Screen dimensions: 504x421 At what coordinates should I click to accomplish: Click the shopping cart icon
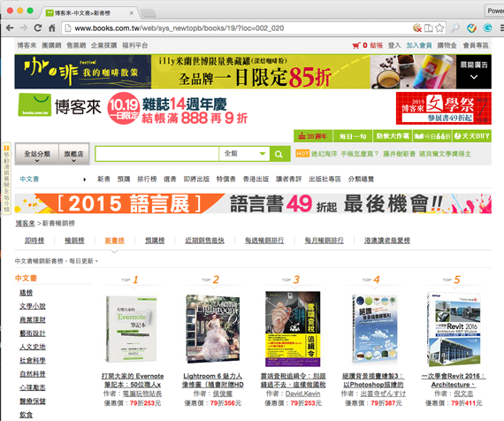coord(355,46)
